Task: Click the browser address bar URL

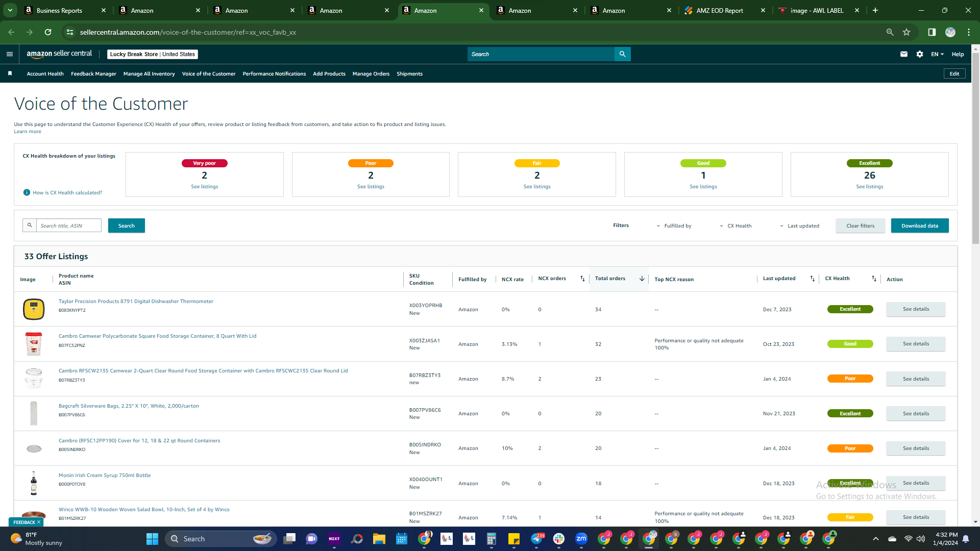Action: [x=188, y=32]
